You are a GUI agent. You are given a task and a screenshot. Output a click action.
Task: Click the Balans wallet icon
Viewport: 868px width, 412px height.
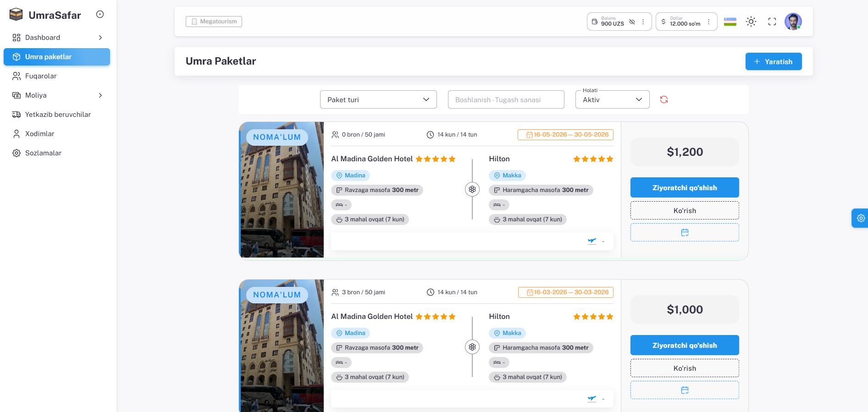click(x=595, y=22)
